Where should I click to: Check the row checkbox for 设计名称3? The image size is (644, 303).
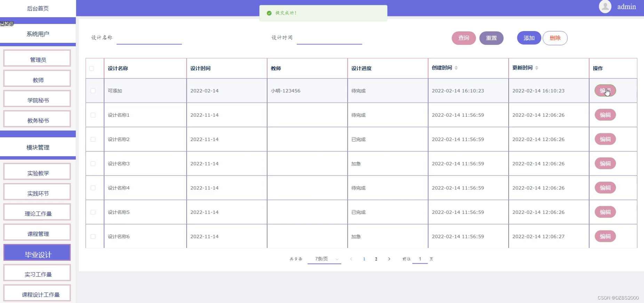(x=93, y=163)
